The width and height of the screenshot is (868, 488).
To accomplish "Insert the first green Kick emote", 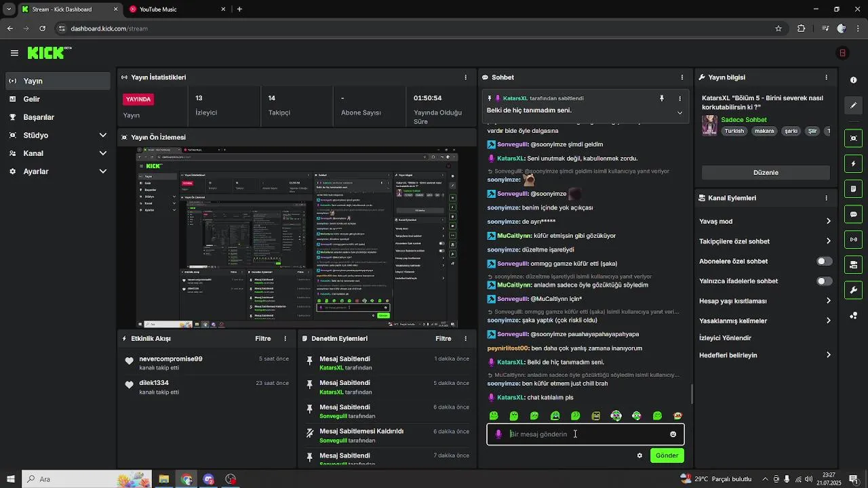I will (494, 415).
